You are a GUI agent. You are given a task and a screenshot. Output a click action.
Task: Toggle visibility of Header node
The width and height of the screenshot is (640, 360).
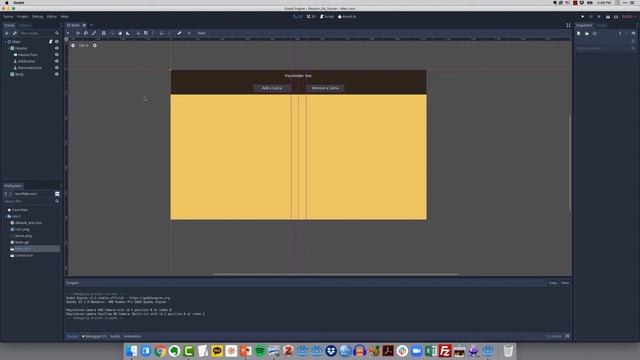[57, 48]
